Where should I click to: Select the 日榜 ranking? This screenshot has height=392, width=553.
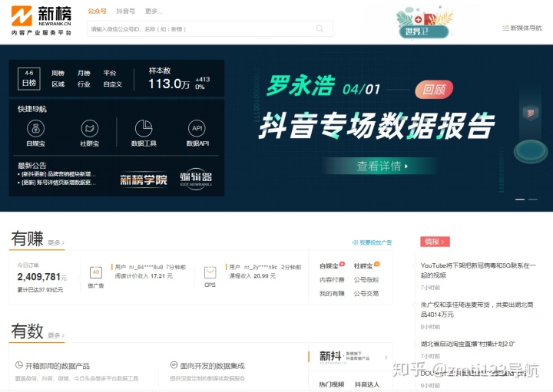[29, 78]
